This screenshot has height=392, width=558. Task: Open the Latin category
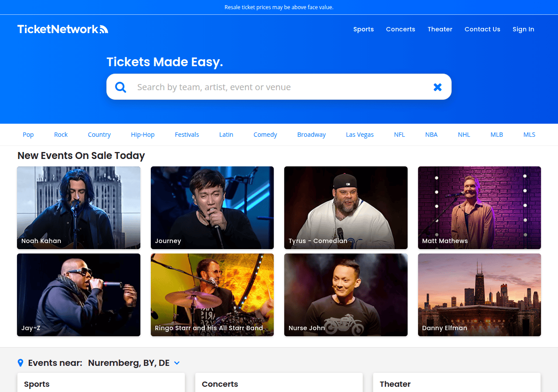pos(226,135)
